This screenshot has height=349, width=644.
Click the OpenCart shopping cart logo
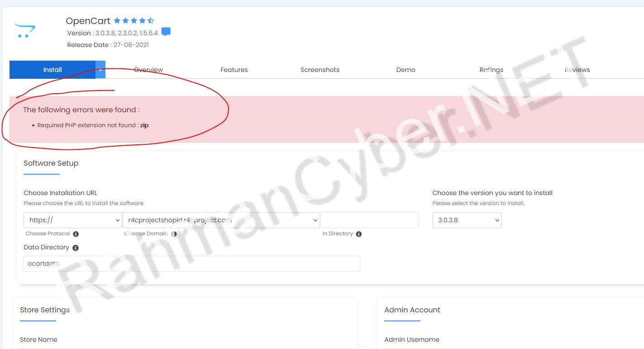pyautogui.click(x=25, y=31)
